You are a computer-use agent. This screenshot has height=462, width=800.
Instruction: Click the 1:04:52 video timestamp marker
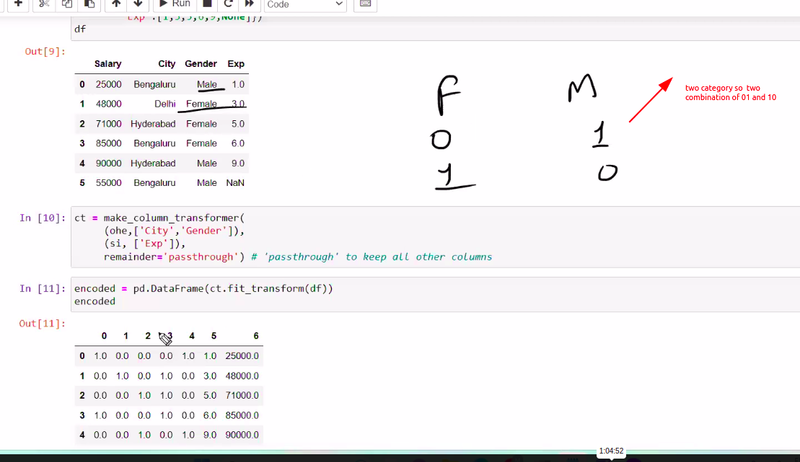(611, 451)
